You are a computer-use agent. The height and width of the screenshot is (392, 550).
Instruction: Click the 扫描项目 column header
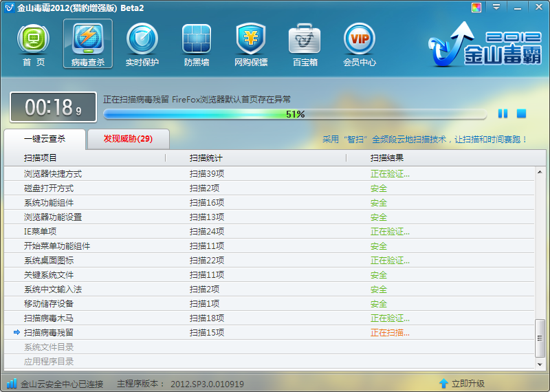pyautogui.click(x=41, y=158)
